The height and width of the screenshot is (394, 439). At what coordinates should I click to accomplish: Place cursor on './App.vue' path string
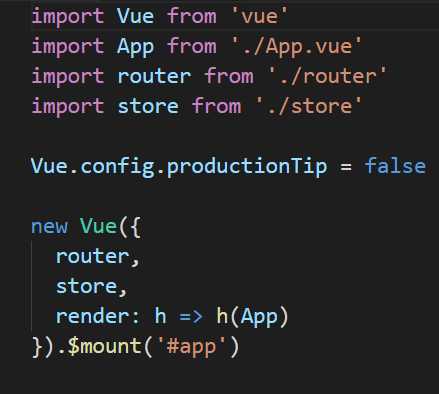296,46
